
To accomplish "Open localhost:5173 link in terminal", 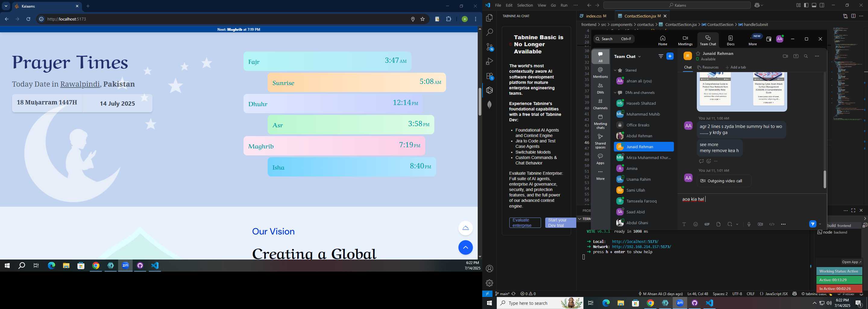I will pyautogui.click(x=635, y=241).
